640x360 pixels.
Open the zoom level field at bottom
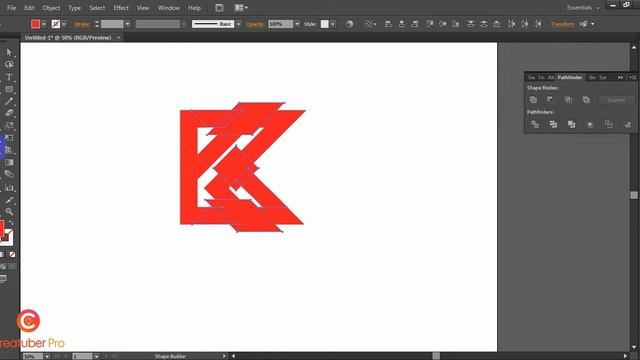click(x=33, y=356)
